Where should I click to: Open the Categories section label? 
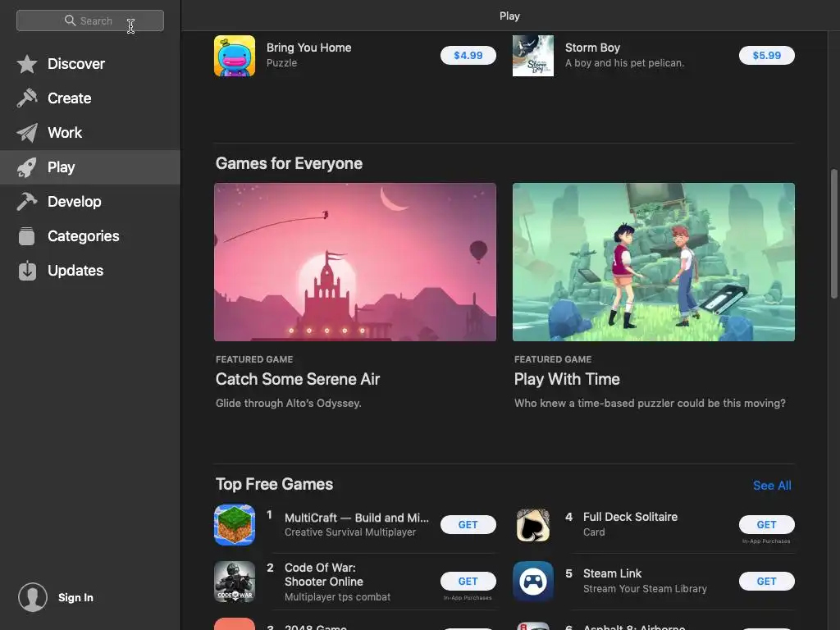click(84, 235)
